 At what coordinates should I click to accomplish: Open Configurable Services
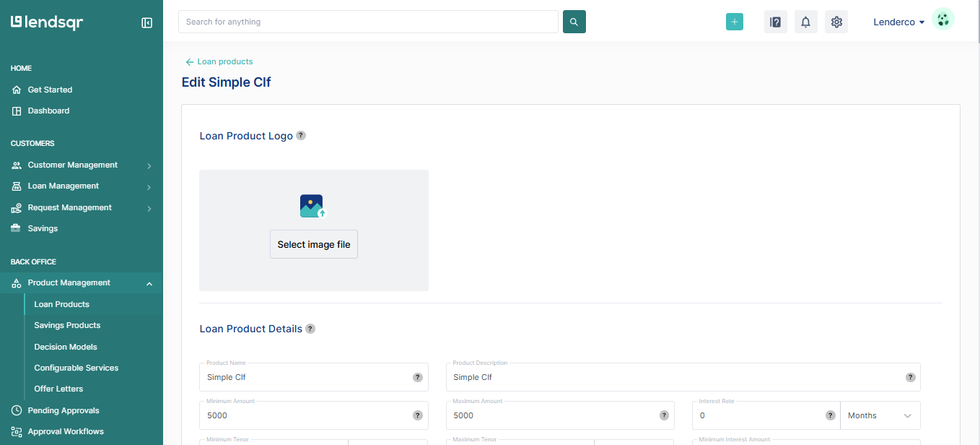tap(76, 368)
